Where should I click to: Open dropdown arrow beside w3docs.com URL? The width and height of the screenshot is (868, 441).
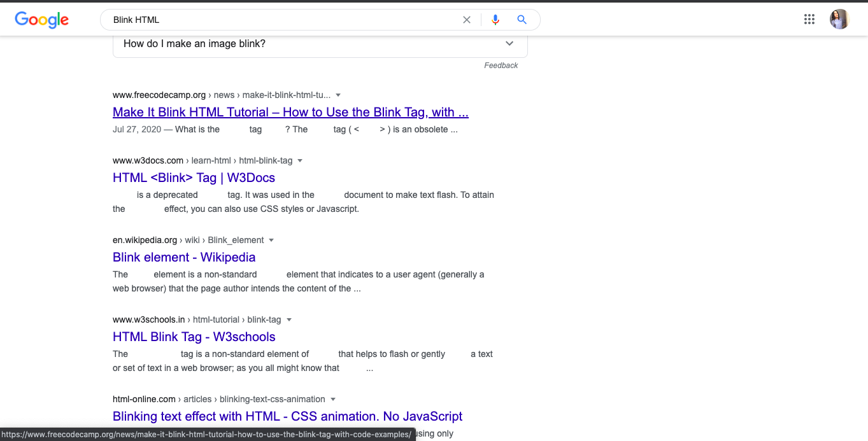[300, 161]
